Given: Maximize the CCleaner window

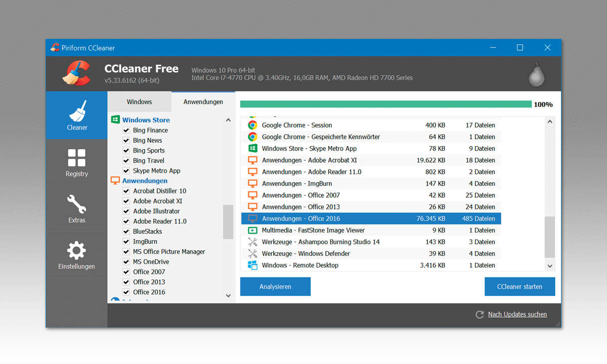Looking at the screenshot, I should [x=519, y=48].
